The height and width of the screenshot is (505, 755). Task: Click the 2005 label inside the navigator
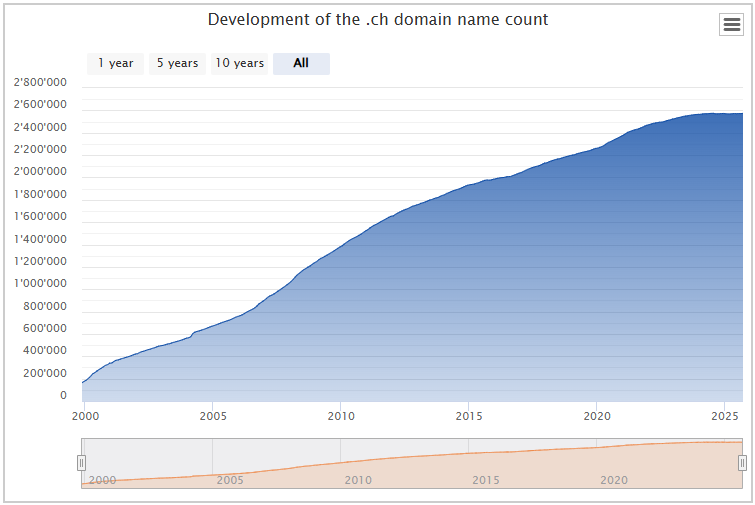click(230, 481)
